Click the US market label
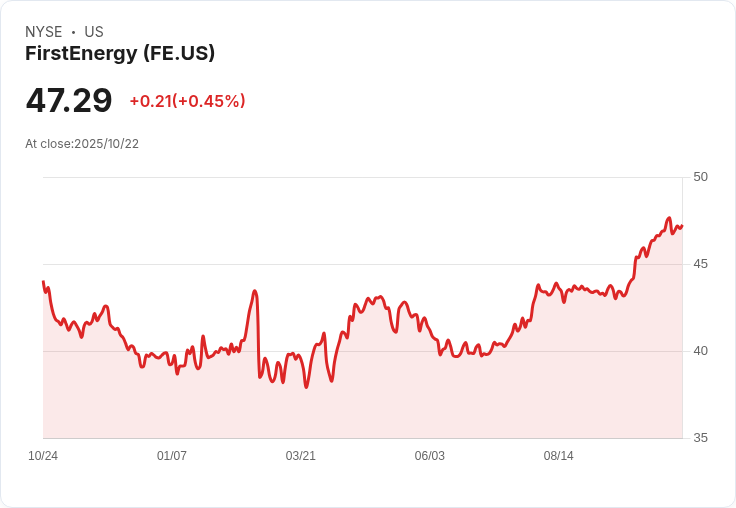Image resolution: width=736 pixels, height=508 pixels. click(94, 32)
